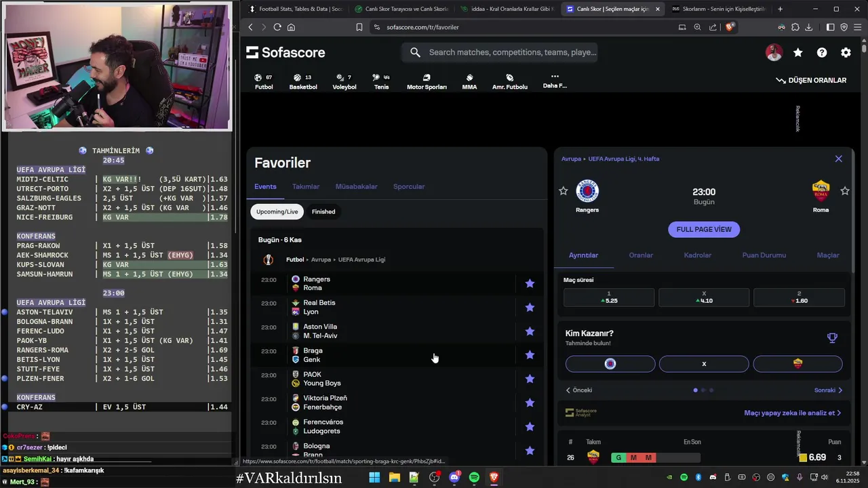
Task: Open DÜŞEN ORANLAR link
Action: (x=811, y=80)
